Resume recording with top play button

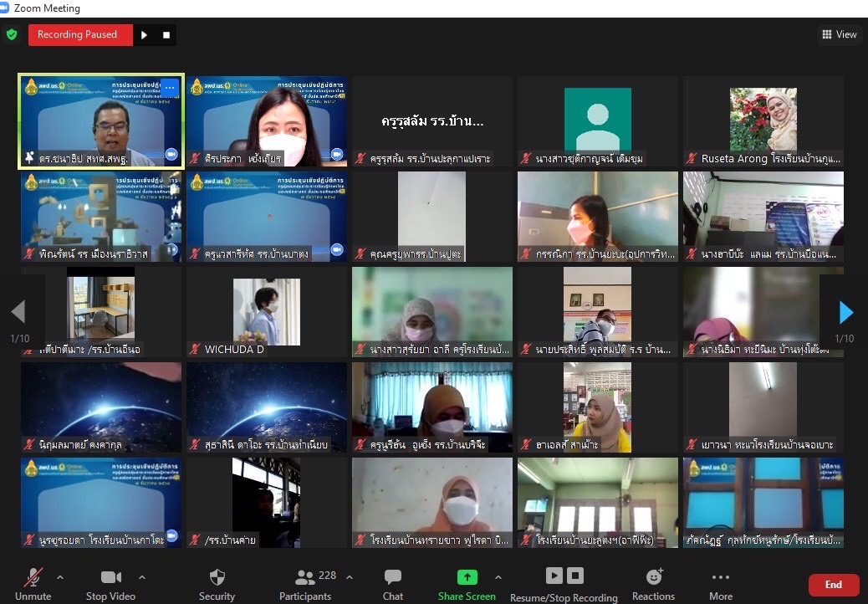(x=144, y=35)
